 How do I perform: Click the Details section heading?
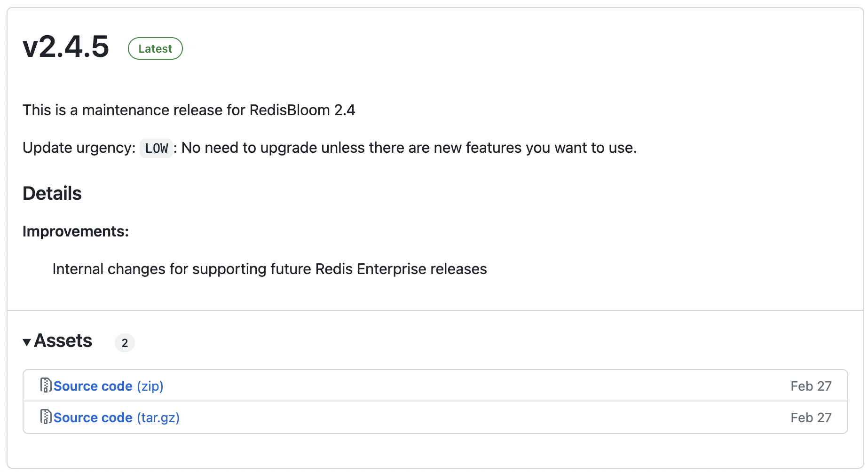[x=52, y=193]
